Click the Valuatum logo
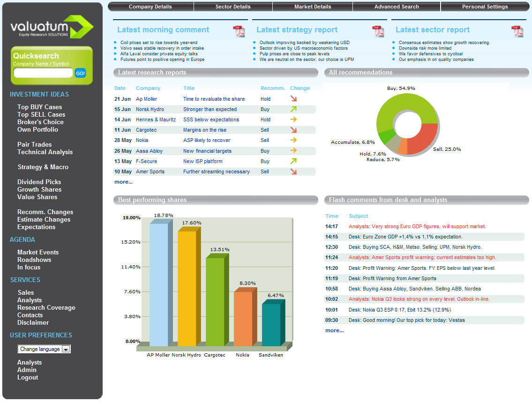 (52, 27)
